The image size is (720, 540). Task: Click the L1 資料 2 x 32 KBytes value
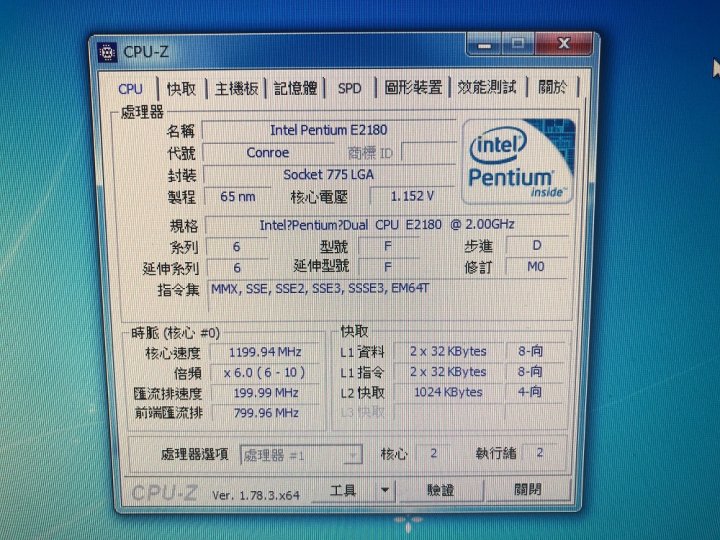click(x=448, y=351)
